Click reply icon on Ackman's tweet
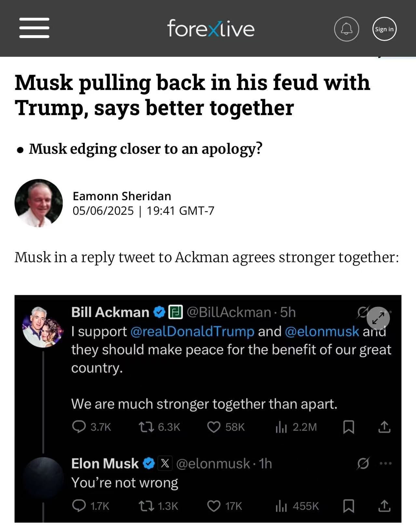The height and width of the screenshot is (532, 416). point(79,427)
